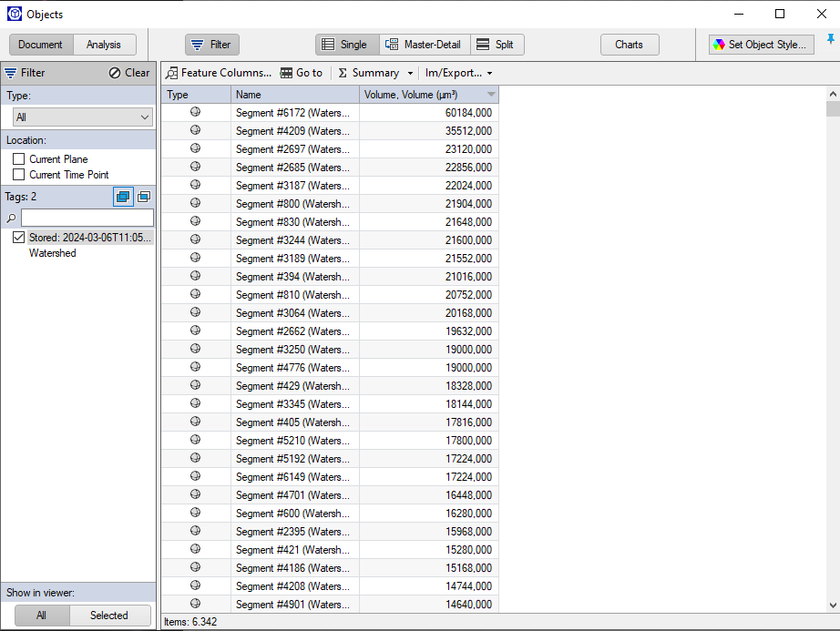Open the Summary sigma tool
This screenshot has height=631, width=840.
[x=344, y=73]
